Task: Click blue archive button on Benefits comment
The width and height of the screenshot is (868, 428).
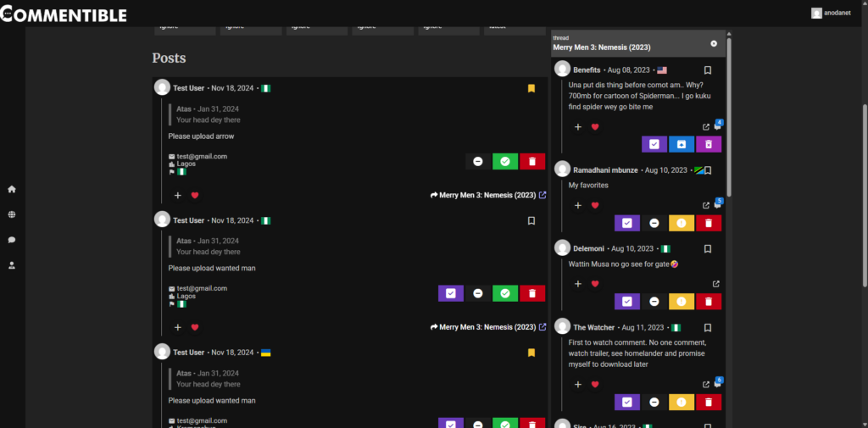Action: coord(682,144)
